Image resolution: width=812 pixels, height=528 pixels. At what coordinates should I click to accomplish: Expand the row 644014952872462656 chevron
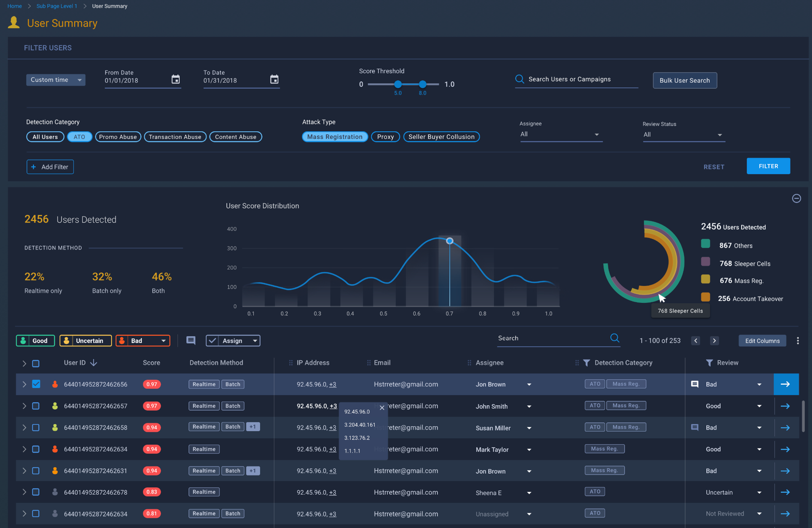(24, 384)
